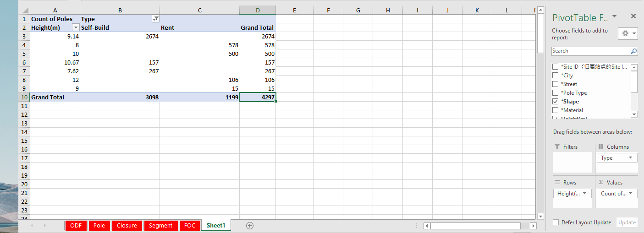Switch to the FOC sheet tab

click(190, 225)
